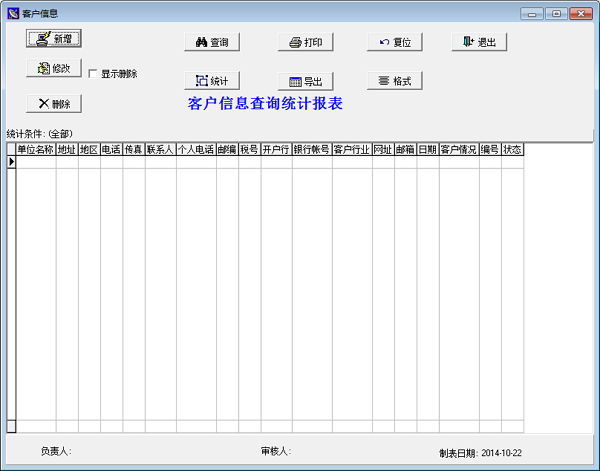Image resolution: width=600 pixels, height=471 pixels.
Task: Open the 统计 (Statistics) button
Action: (212, 81)
